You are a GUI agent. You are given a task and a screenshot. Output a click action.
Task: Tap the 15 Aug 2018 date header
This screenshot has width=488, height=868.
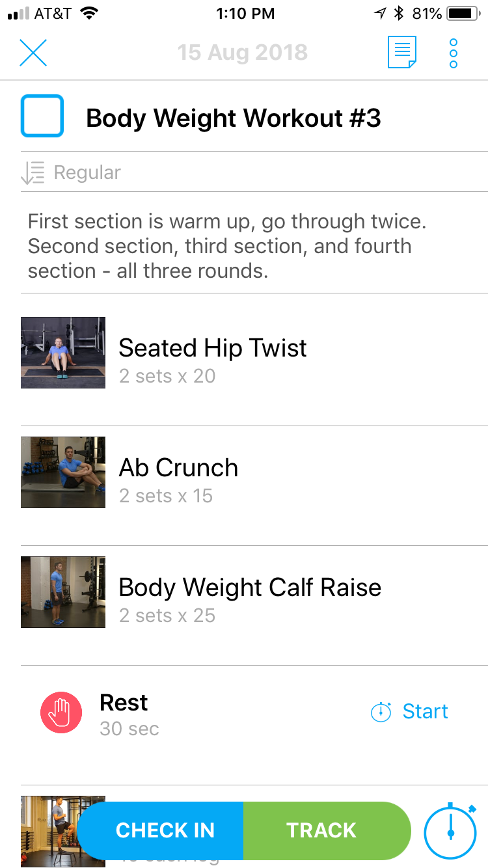[x=242, y=53]
